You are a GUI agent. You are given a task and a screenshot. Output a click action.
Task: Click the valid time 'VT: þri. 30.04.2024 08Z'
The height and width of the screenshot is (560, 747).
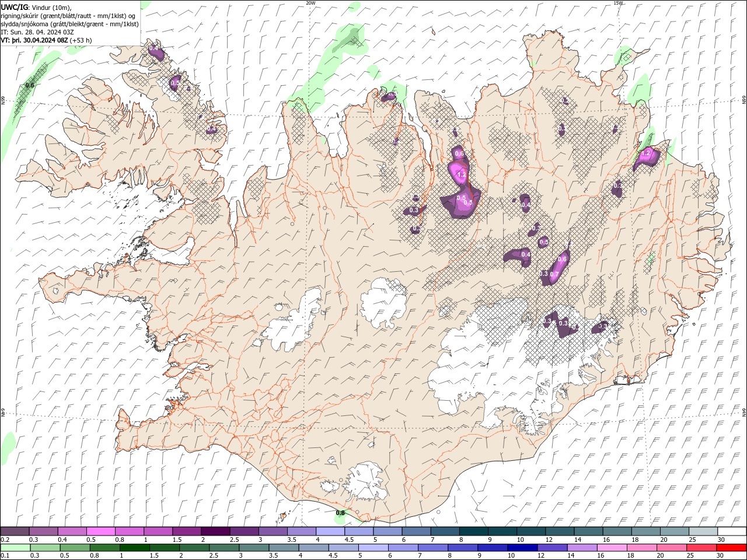pyautogui.click(x=34, y=40)
